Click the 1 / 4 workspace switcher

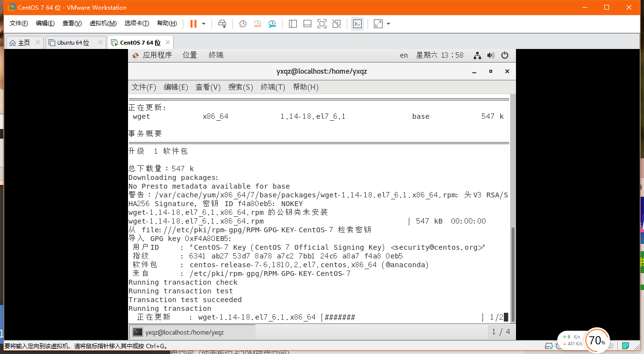tap(501, 332)
